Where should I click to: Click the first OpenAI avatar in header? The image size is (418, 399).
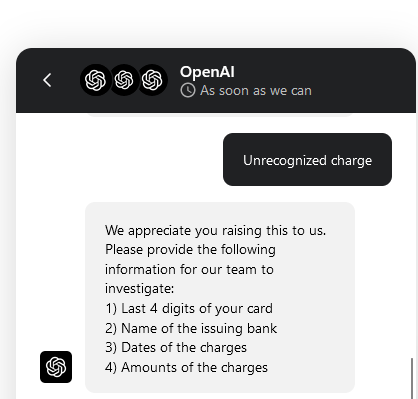coord(96,80)
